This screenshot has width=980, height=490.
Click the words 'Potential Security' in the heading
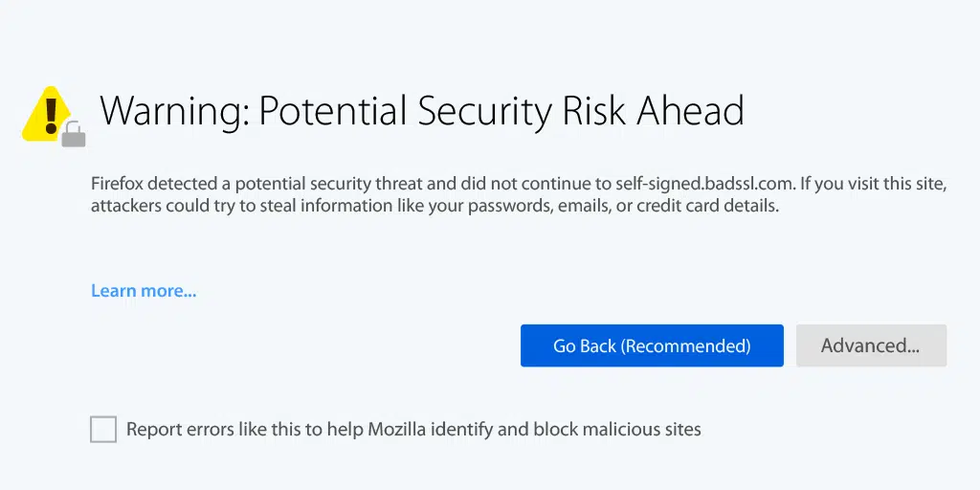click(x=405, y=111)
